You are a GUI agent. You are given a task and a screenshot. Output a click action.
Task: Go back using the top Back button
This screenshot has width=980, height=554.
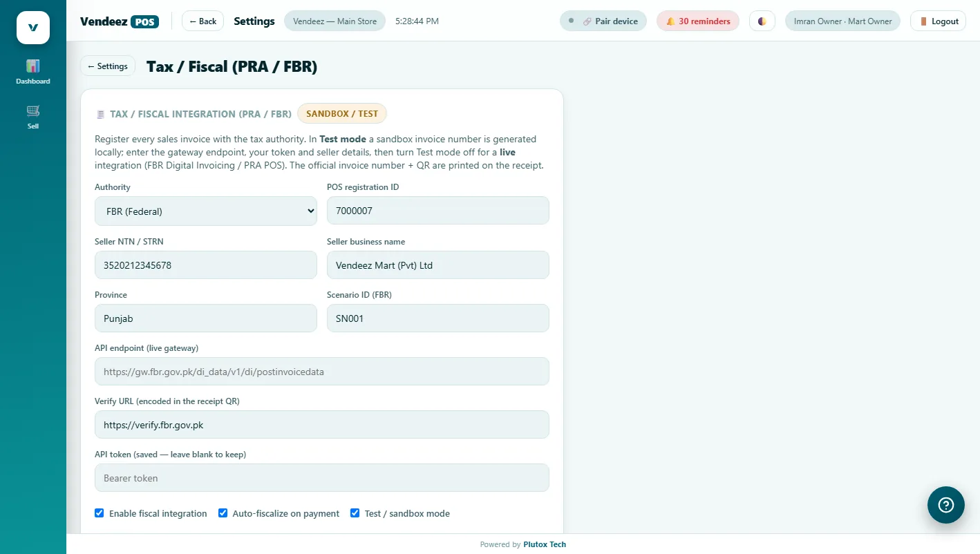pos(203,21)
